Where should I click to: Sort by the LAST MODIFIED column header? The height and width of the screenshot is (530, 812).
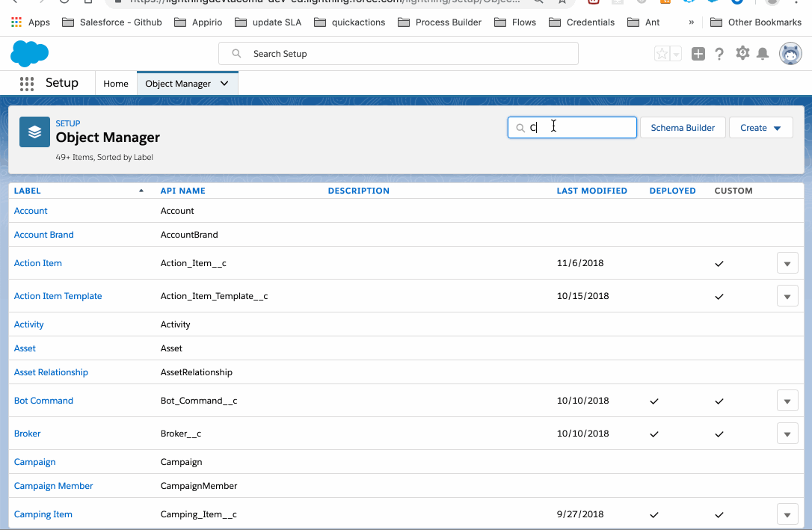[x=592, y=191]
